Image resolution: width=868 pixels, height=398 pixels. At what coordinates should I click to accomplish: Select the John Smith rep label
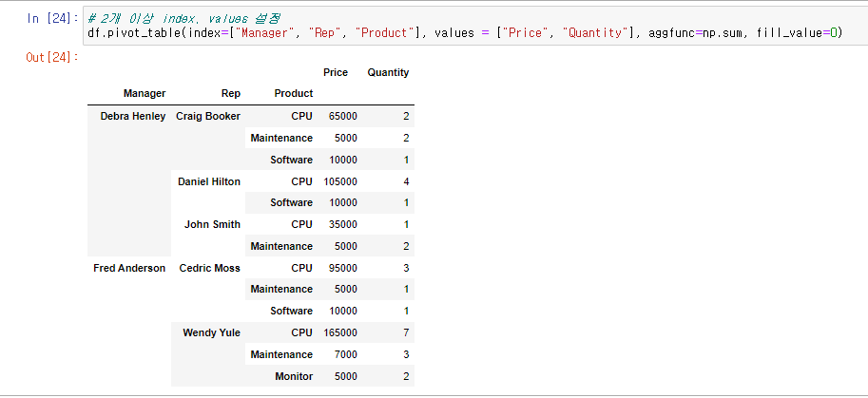(x=213, y=224)
